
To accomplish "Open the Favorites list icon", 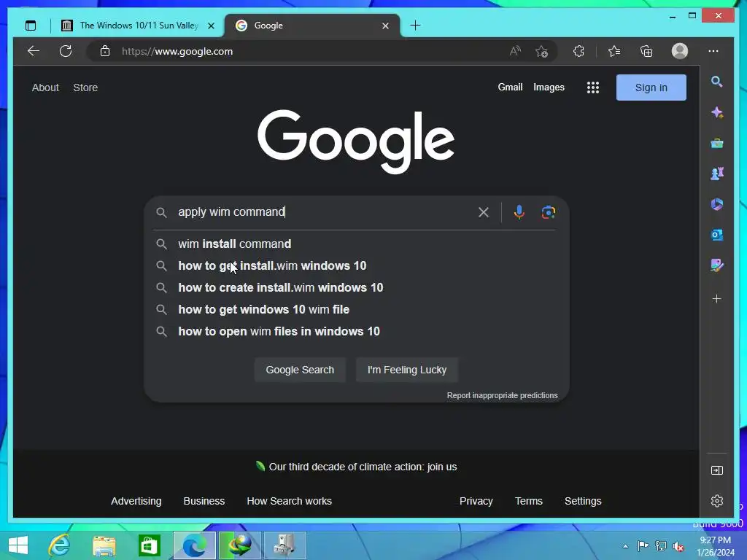I will coord(614,51).
